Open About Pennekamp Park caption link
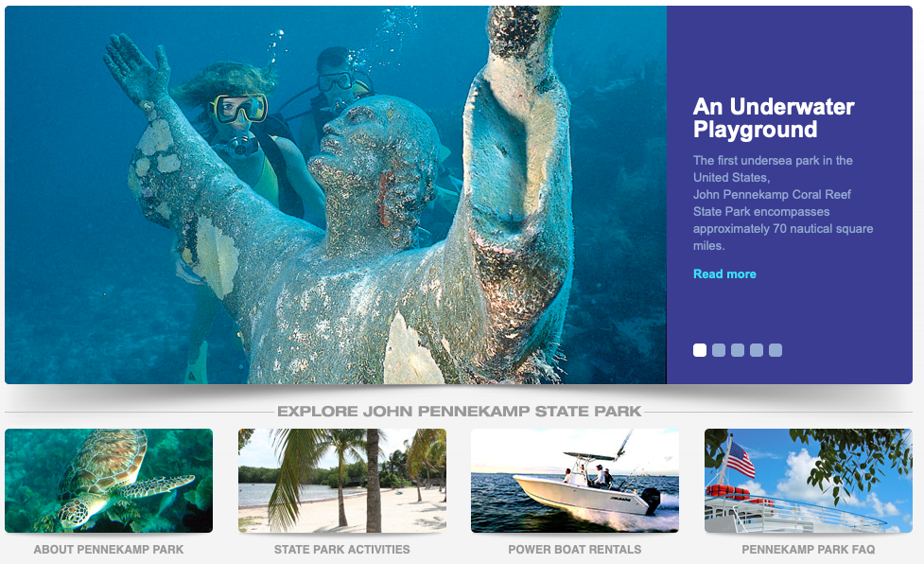The width and height of the screenshot is (924, 564). point(109,549)
